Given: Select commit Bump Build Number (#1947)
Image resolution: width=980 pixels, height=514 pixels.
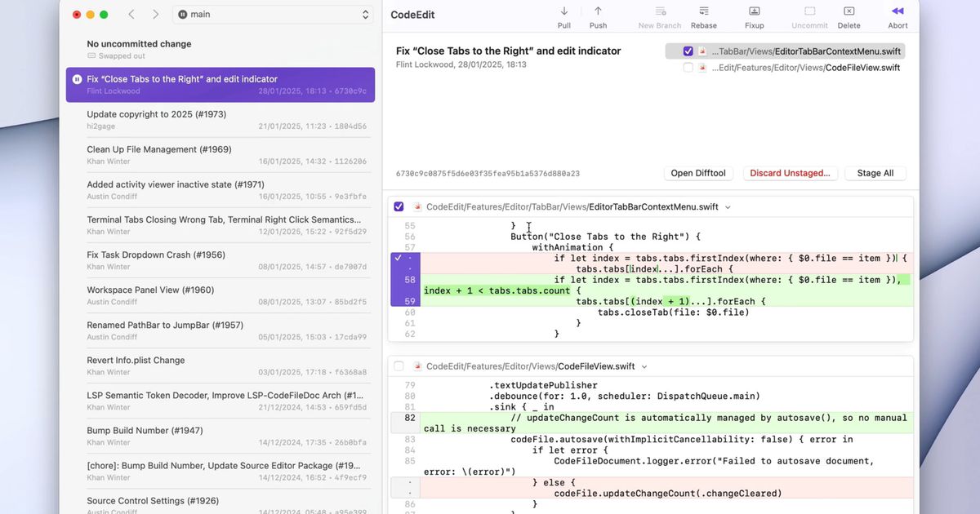Looking at the screenshot, I should click(220, 436).
